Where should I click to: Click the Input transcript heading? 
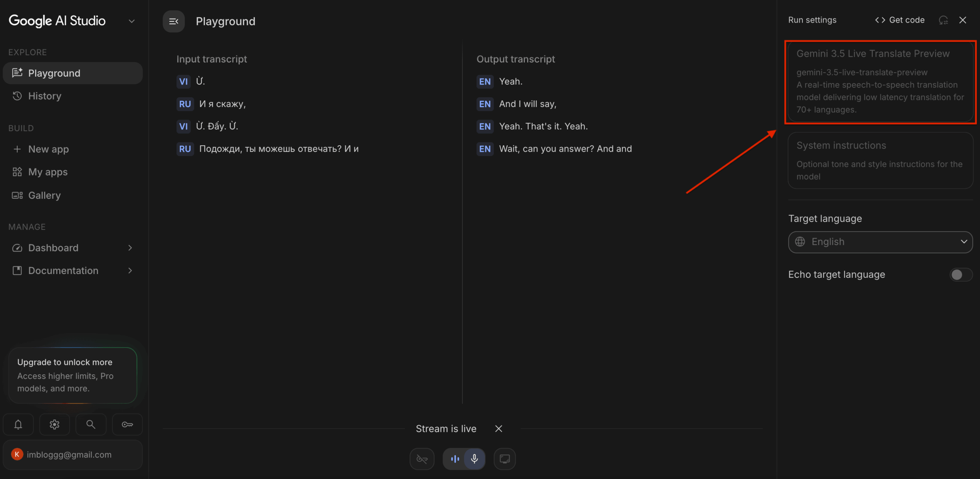(x=212, y=59)
